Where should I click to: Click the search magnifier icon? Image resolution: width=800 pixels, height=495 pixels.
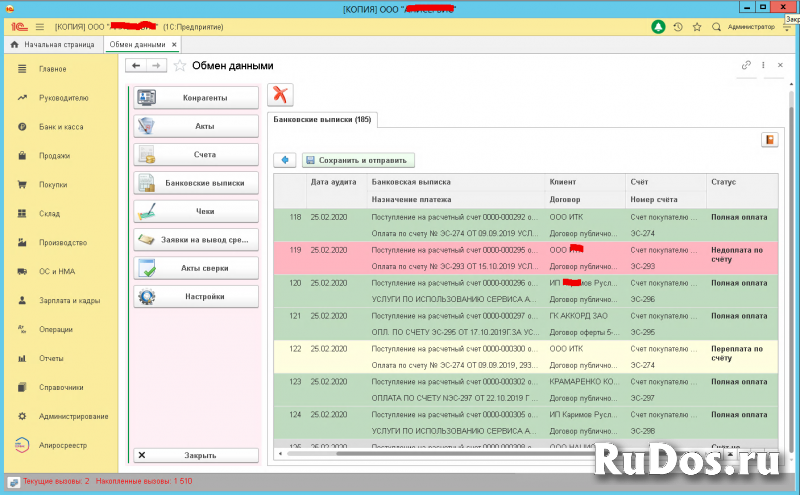click(716, 27)
